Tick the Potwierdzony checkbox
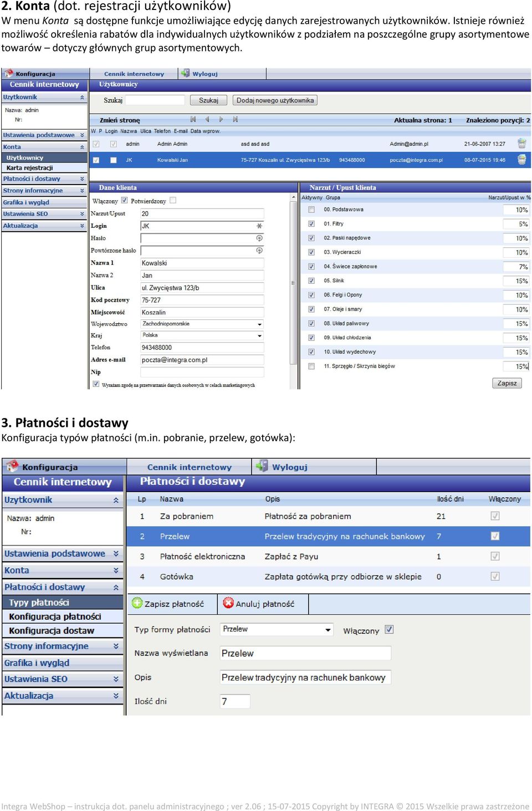Viewport: 532px width, 811px height. point(173,200)
